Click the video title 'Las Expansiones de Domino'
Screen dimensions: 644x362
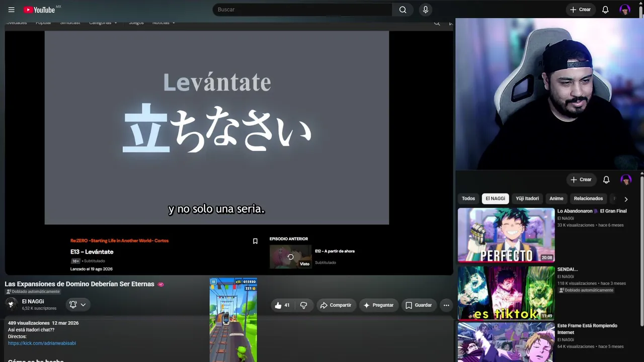[x=79, y=284]
